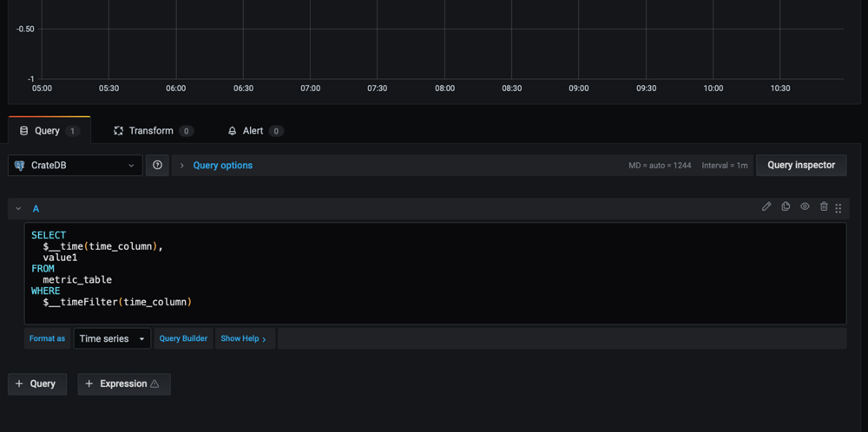The height and width of the screenshot is (432, 868).
Task: Click the 10:30 time axis label
Action: pyautogui.click(x=780, y=88)
